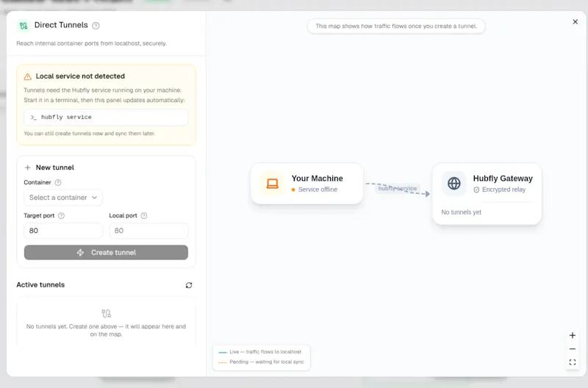Click the map info banner text
Image resolution: width=588 pixels, height=388 pixels.
396,26
